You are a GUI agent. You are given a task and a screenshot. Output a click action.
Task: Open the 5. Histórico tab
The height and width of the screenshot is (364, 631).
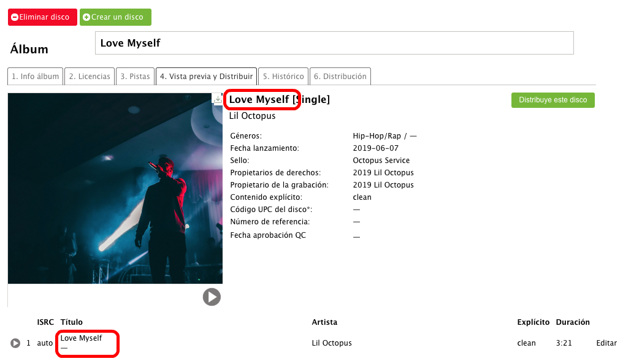click(x=283, y=77)
